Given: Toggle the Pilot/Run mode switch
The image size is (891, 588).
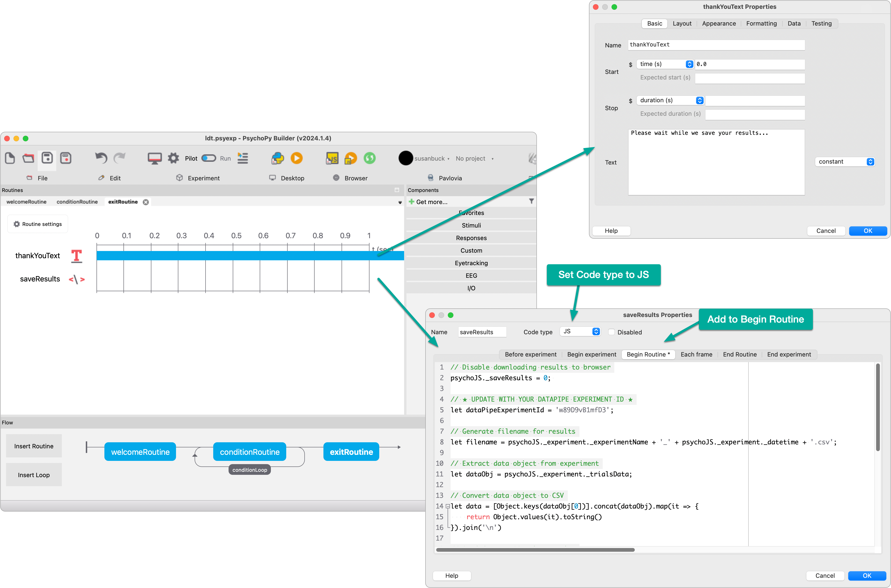Looking at the screenshot, I should pos(209,158).
